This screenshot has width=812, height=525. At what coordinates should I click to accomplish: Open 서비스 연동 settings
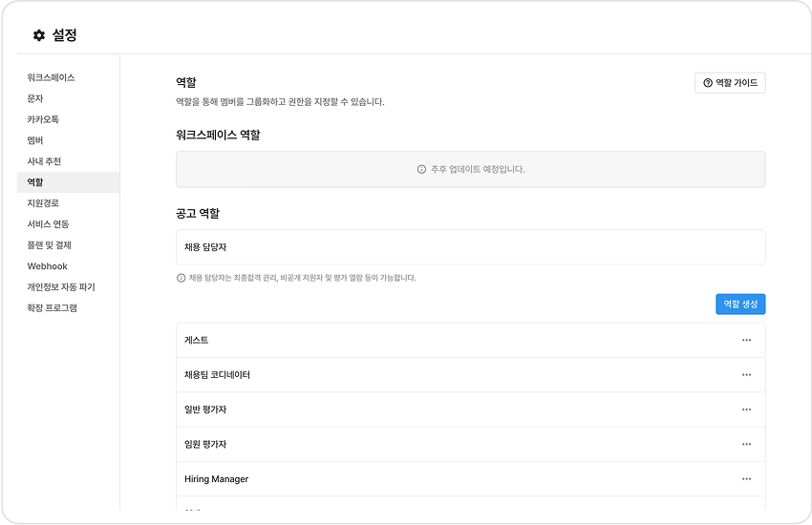(48, 224)
